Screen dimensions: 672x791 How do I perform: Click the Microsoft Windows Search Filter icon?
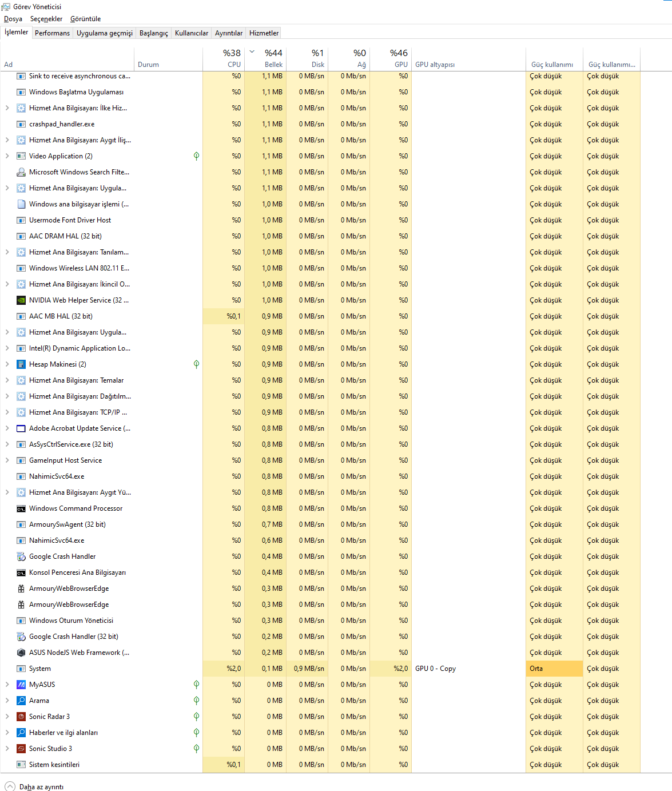pos(21,172)
